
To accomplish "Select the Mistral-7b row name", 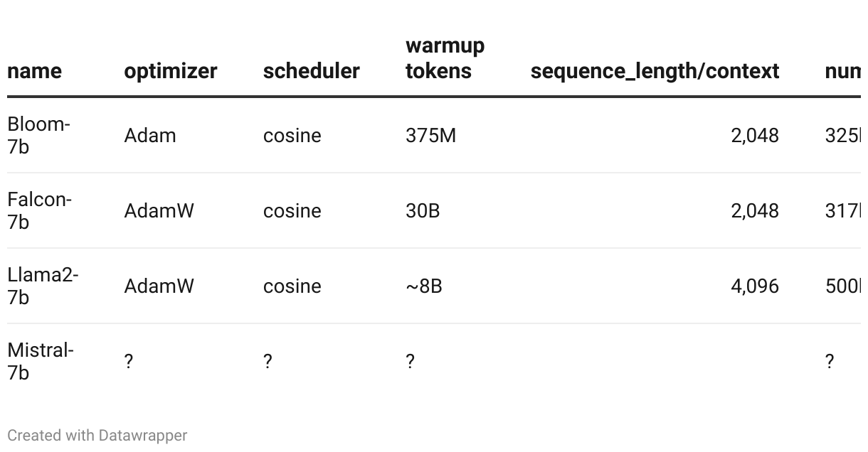I will (41, 361).
